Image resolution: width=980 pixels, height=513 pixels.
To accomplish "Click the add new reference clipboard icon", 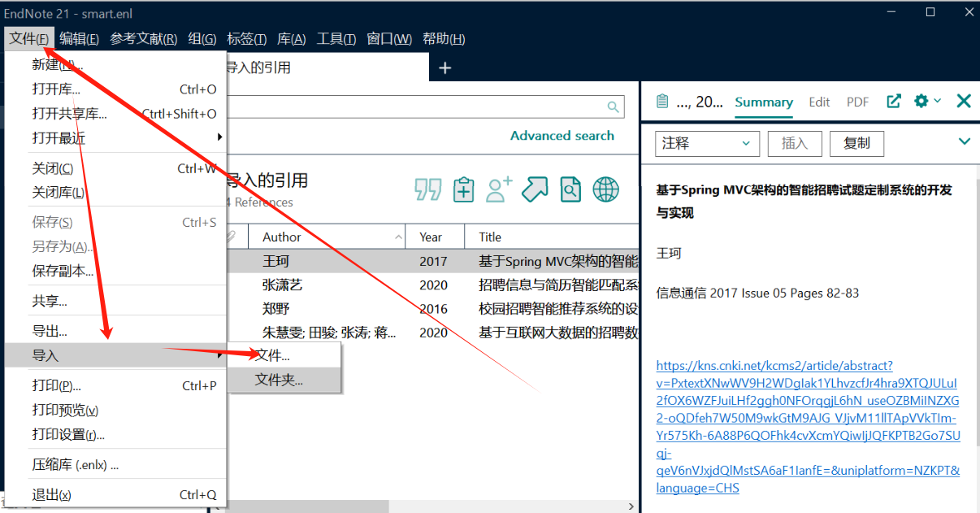I will click(x=463, y=189).
